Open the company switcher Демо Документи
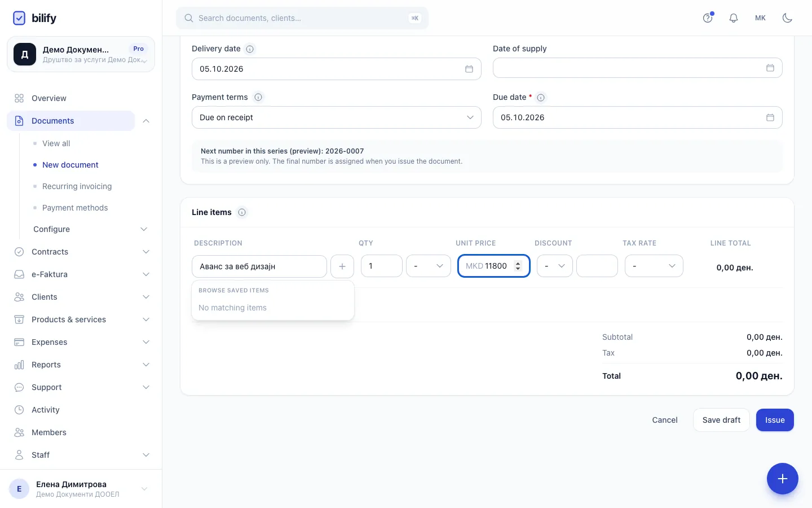This screenshot has height=508, width=812. coord(81,54)
